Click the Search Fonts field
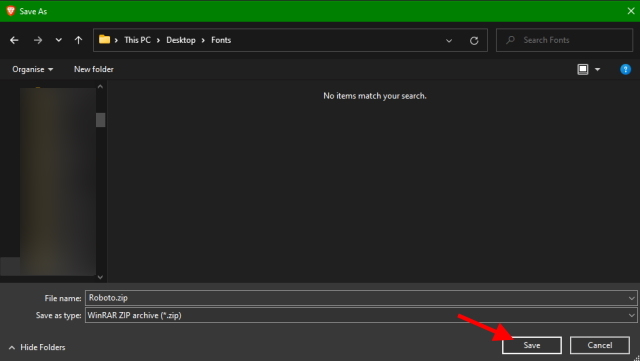Viewport: 640px width, 361px height. coord(564,40)
